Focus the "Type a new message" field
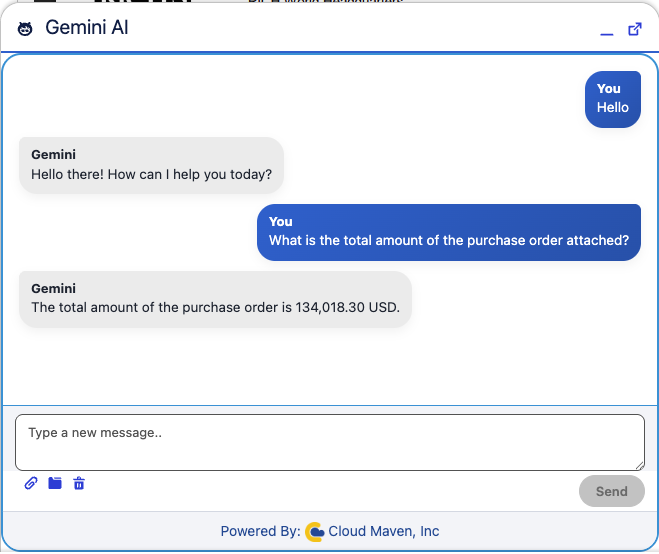This screenshot has width=659, height=554. (x=330, y=442)
